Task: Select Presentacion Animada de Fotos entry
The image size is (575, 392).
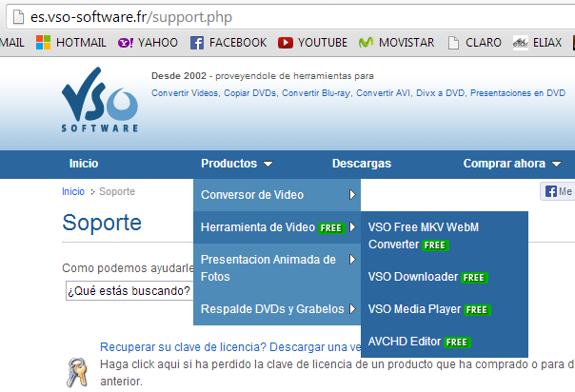Action: [x=277, y=267]
